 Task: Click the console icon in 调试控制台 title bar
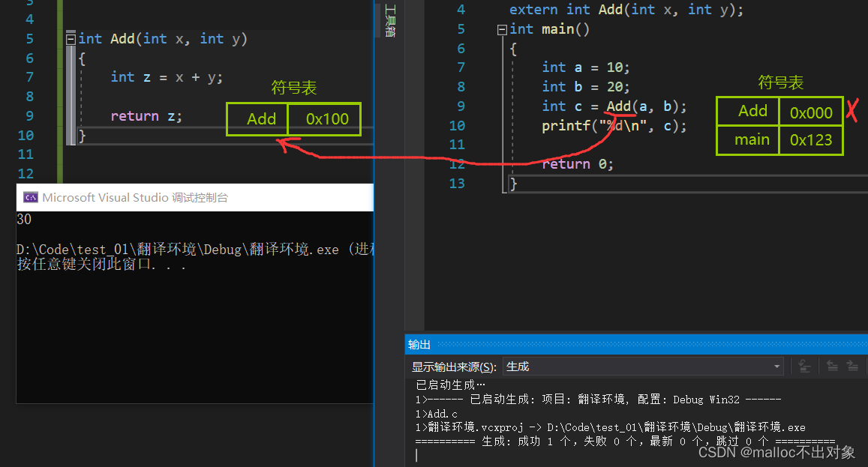31,197
